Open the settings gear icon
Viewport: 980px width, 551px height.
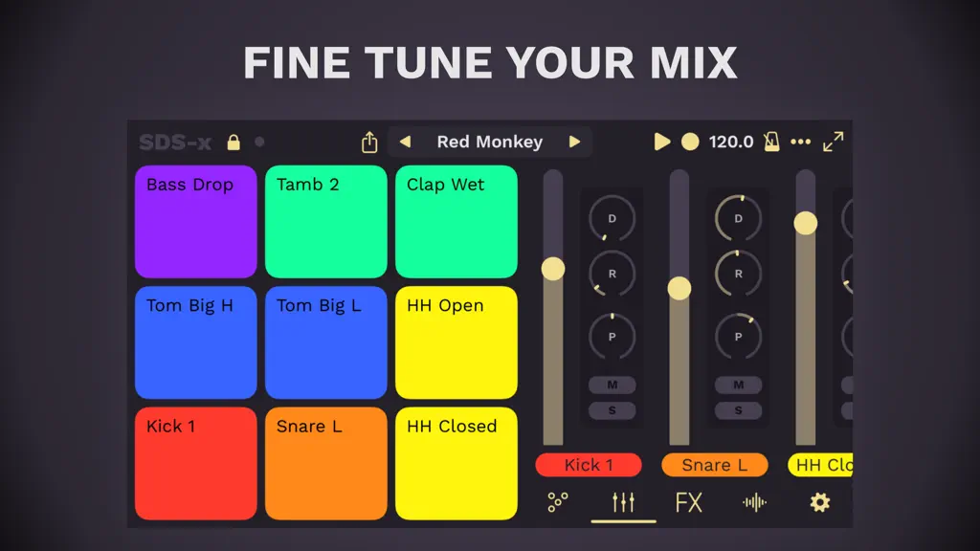(x=820, y=502)
